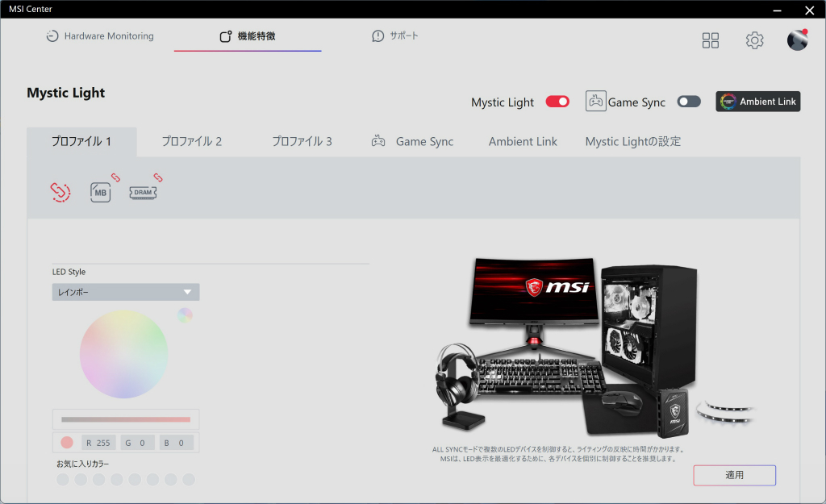Select the DRAM device icon
This screenshot has width=826, height=504.
[143, 192]
